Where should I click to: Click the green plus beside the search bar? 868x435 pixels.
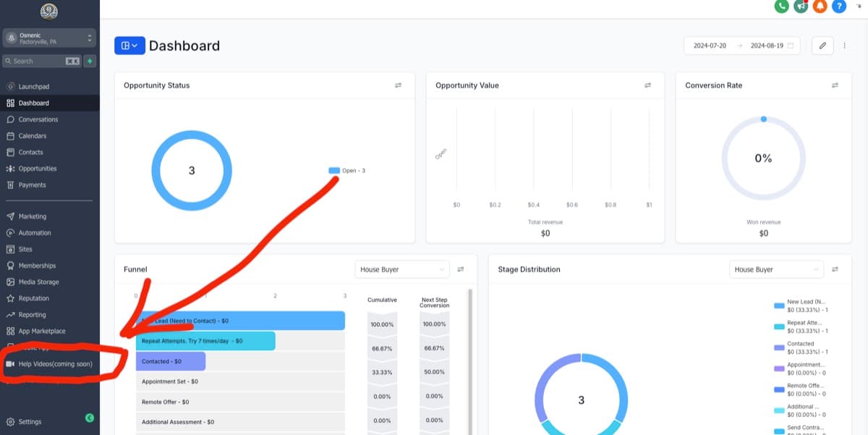tap(90, 61)
